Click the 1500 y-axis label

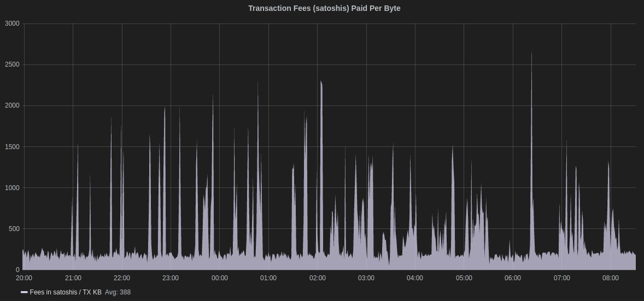click(12, 146)
